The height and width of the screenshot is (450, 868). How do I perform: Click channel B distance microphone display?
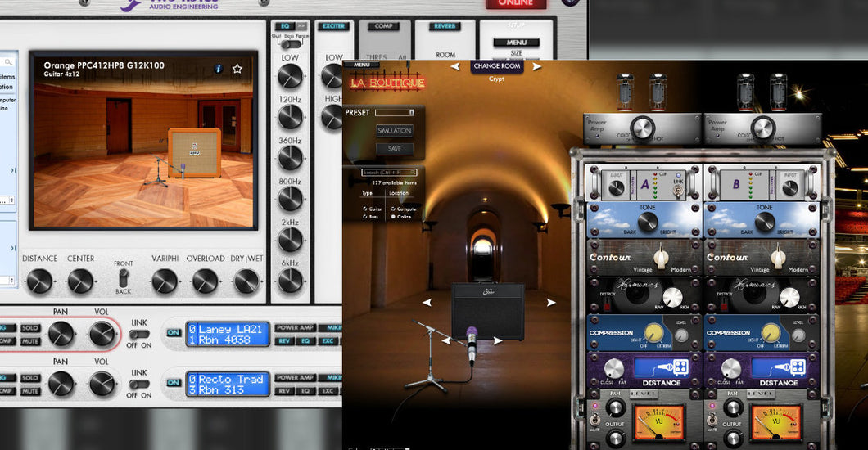(778, 367)
